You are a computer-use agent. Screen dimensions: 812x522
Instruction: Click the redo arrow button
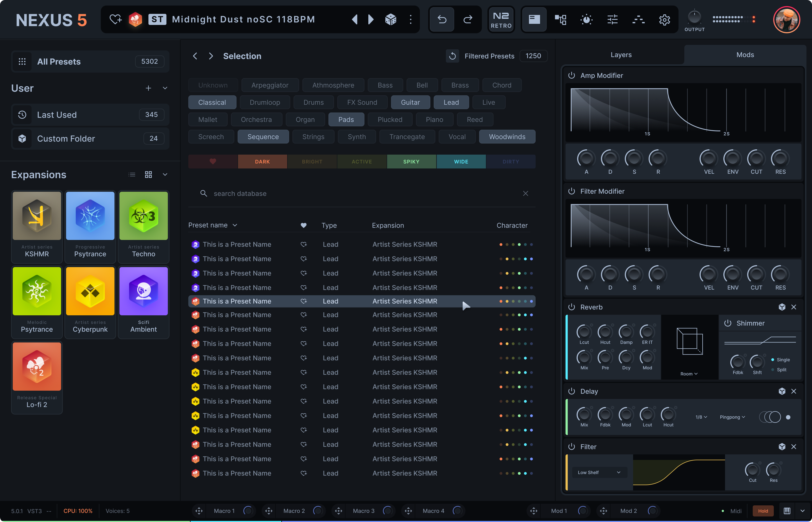[x=468, y=19]
